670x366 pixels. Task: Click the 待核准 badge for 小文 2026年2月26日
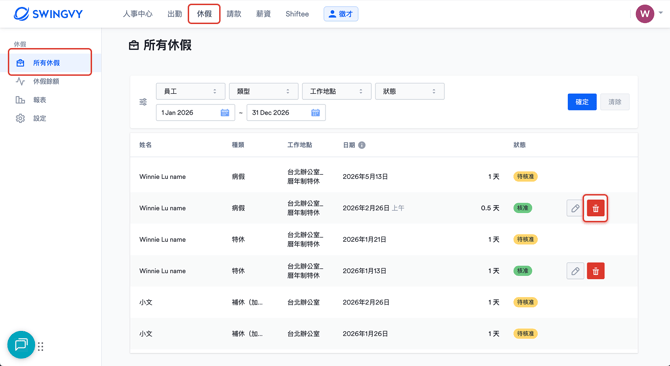click(x=525, y=302)
